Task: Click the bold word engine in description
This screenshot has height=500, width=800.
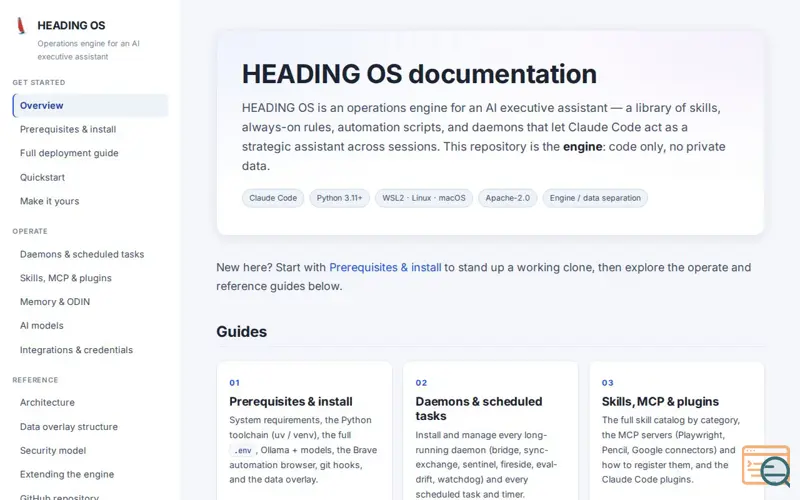Action: tap(583, 147)
